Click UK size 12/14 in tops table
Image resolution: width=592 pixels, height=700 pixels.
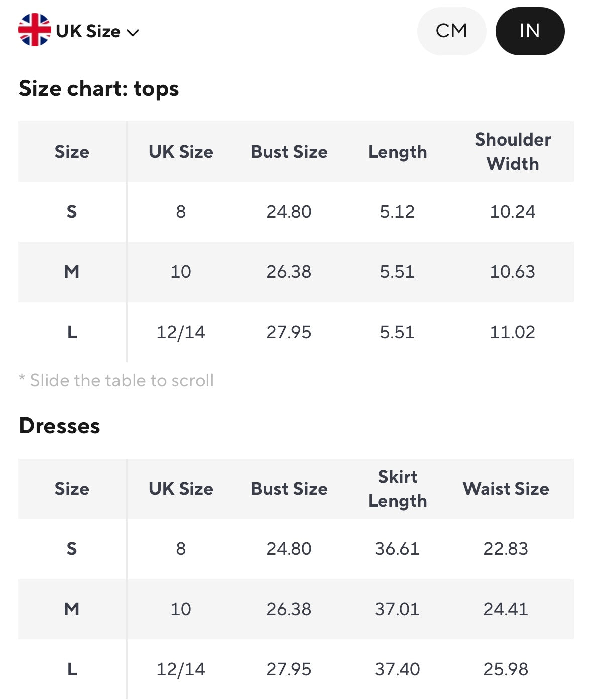click(181, 332)
